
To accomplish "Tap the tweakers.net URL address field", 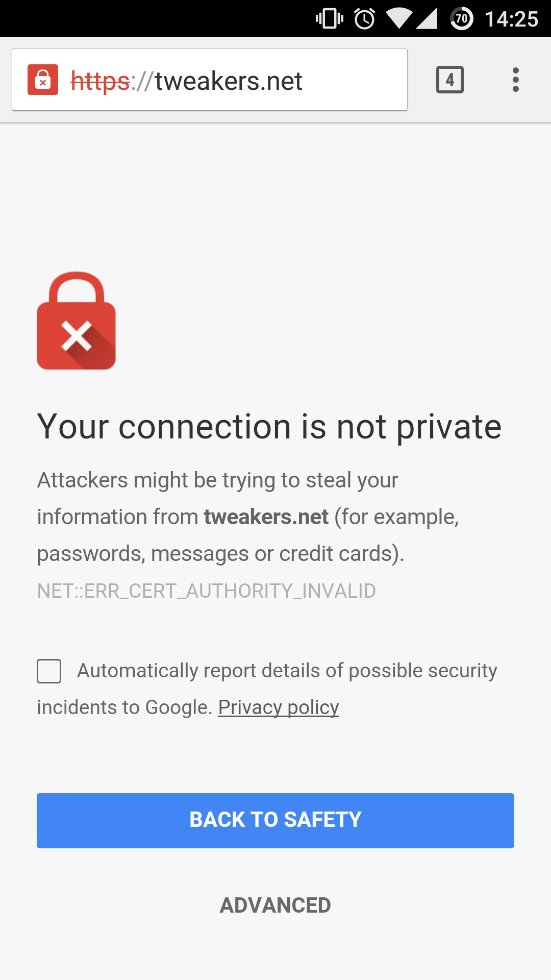I will pyautogui.click(x=229, y=81).
